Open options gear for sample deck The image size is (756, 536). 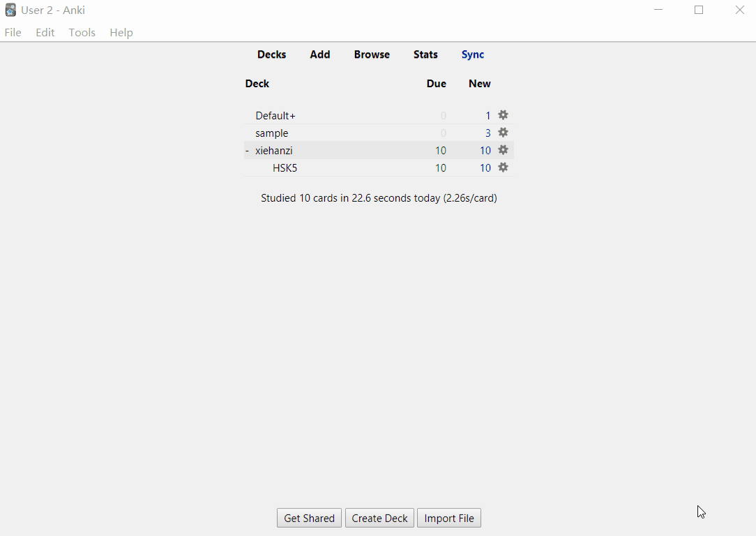[503, 133]
